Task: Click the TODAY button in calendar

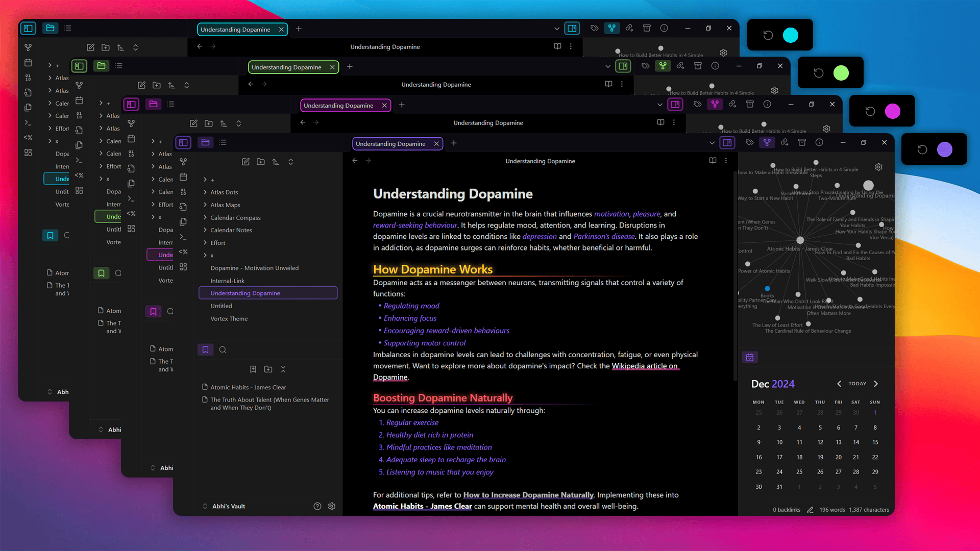Action: click(x=857, y=384)
